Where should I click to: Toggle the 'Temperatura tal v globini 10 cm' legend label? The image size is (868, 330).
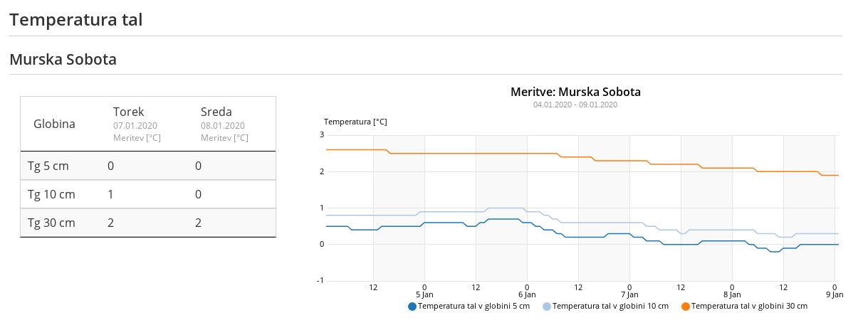pos(610,307)
